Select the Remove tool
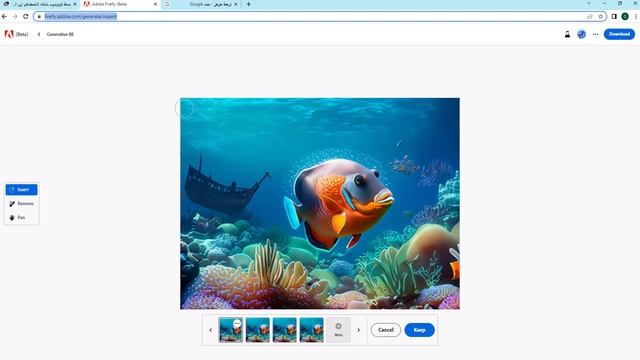The image size is (640, 360). pos(21,203)
